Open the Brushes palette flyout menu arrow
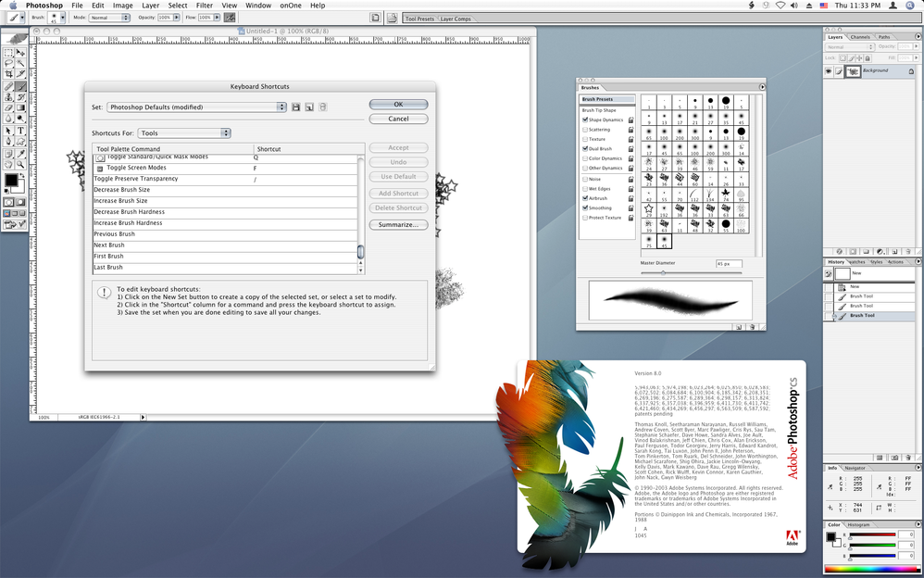Screen dimensions: 924x578 [x=761, y=87]
